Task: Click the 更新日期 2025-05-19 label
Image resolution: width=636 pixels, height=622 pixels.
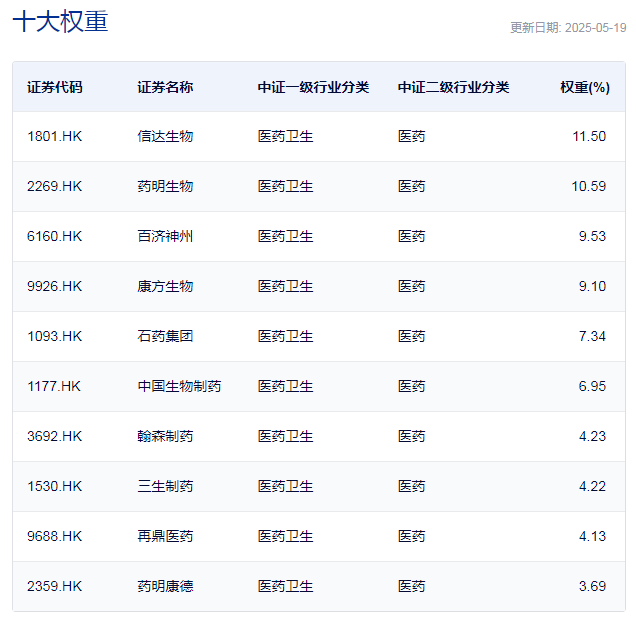Action: 568,28
